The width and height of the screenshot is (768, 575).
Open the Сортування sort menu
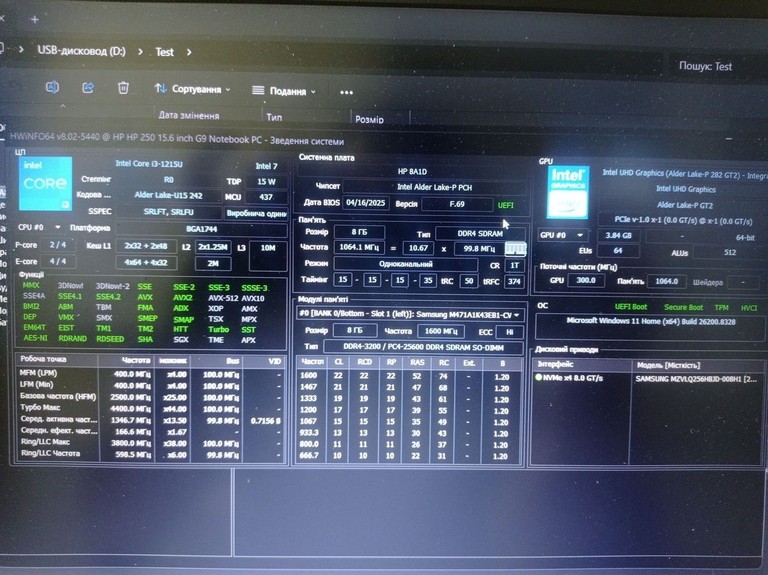coord(192,89)
